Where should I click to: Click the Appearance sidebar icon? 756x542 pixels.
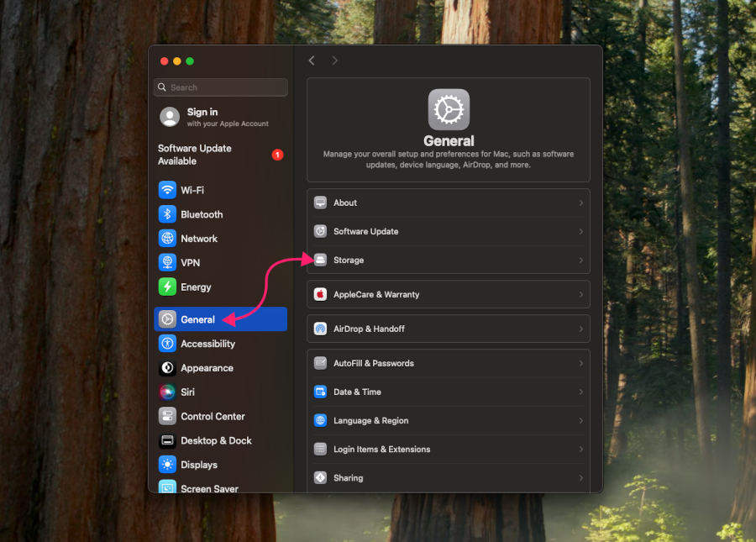click(167, 368)
